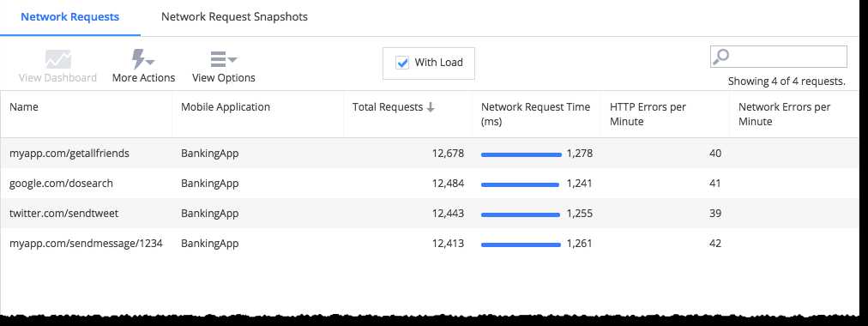
Task: Click BankingApp in the getallfriends row
Action: click(210, 154)
